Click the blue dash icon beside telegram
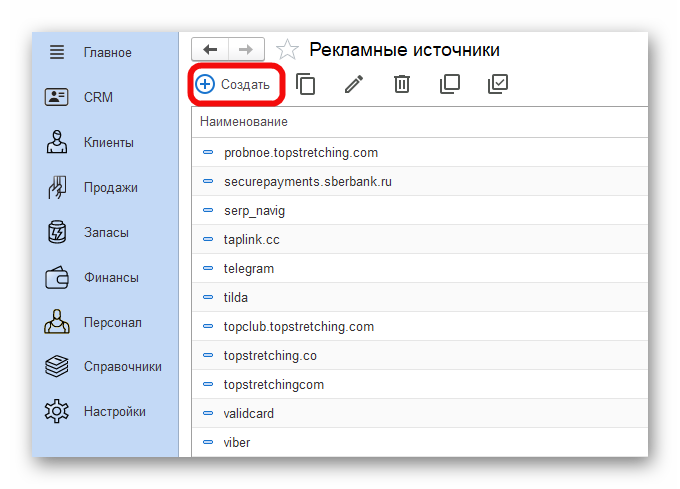 pyautogui.click(x=208, y=268)
